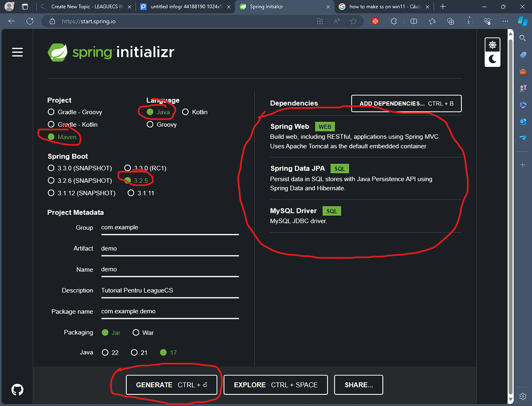Open the red extension icon in the toolbar
Screen dimensions: 532x406
point(375,21)
